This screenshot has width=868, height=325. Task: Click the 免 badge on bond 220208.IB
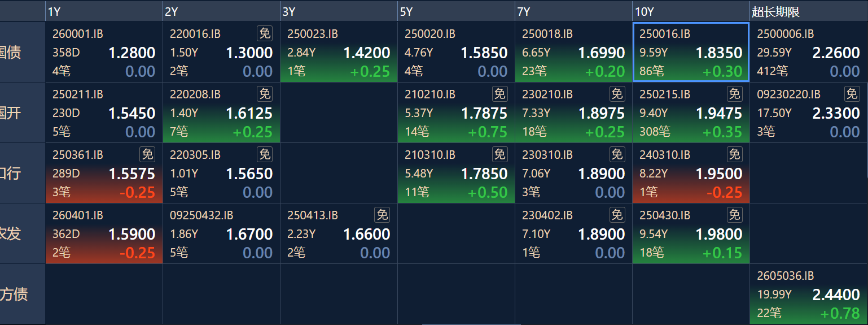pyautogui.click(x=265, y=94)
